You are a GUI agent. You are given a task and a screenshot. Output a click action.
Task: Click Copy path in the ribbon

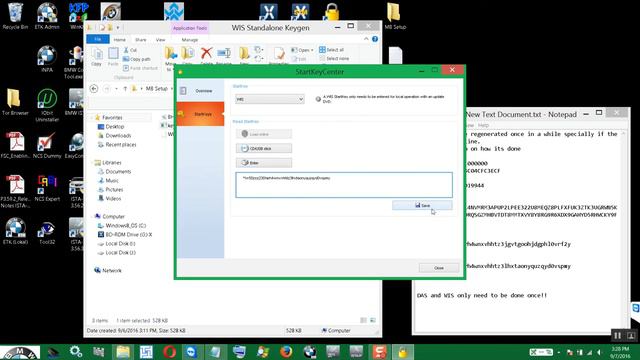[137, 59]
